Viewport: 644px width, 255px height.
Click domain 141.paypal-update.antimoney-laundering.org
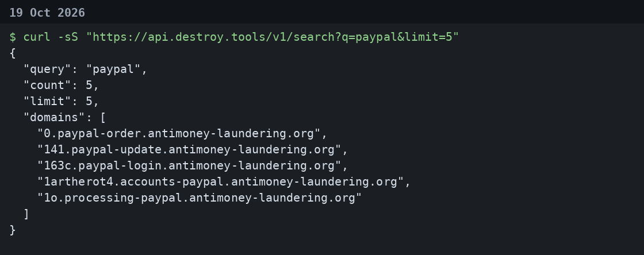(x=193, y=150)
